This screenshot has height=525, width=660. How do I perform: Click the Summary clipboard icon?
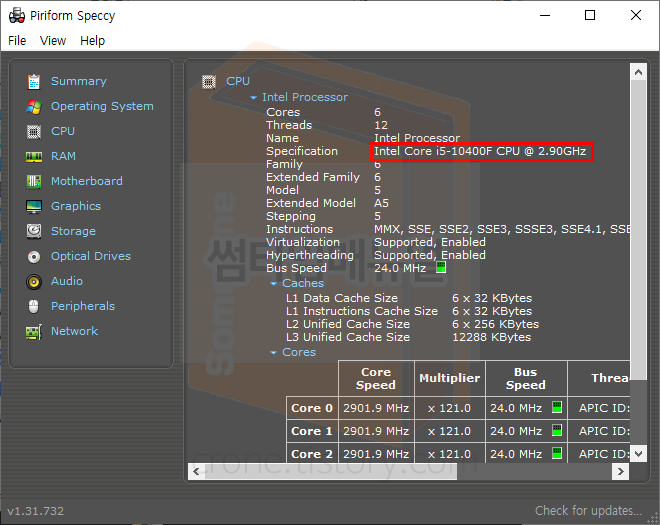[x=34, y=82]
